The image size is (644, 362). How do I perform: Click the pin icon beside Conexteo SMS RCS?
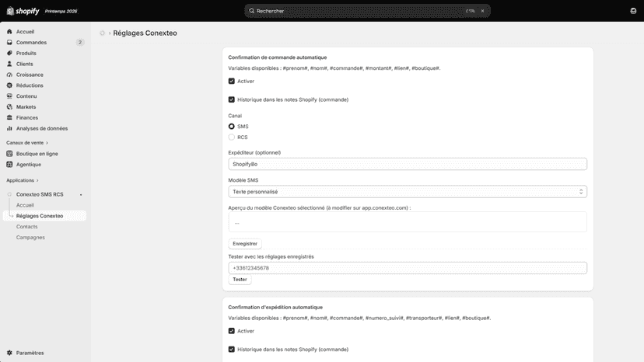point(81,194)
